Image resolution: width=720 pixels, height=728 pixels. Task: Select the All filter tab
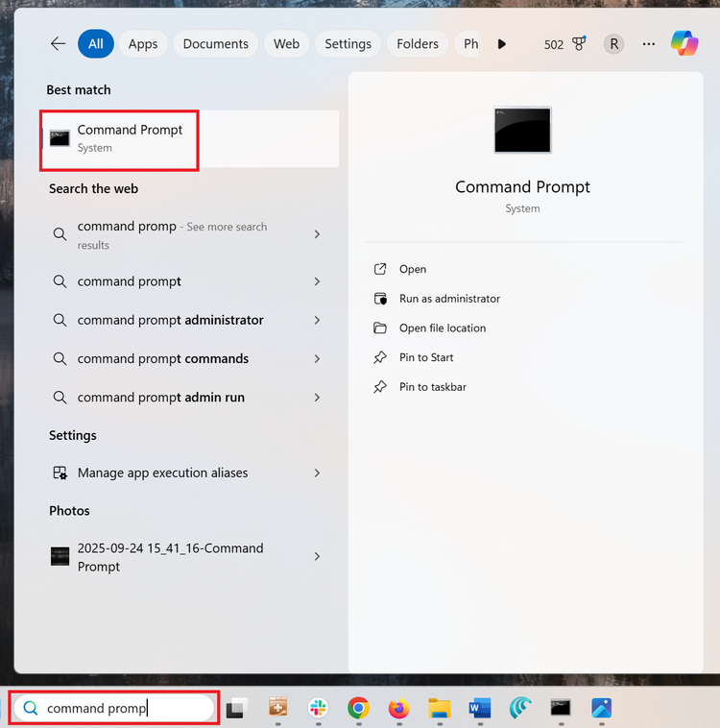tap(96, 43)
